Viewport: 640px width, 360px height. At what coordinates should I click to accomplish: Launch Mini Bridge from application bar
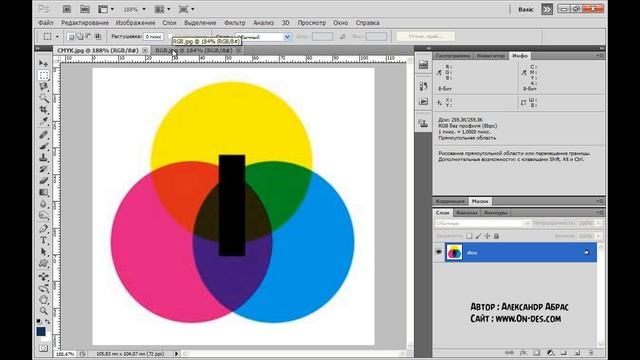pyautogui.click(x=84, y=9)
